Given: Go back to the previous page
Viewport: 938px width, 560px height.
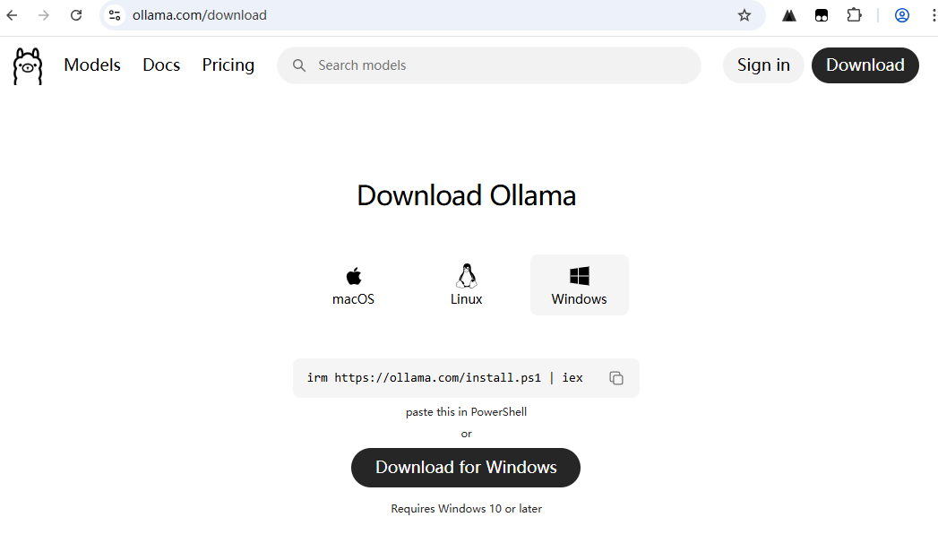Looking at the screenshot, I should tap(13, 15).
